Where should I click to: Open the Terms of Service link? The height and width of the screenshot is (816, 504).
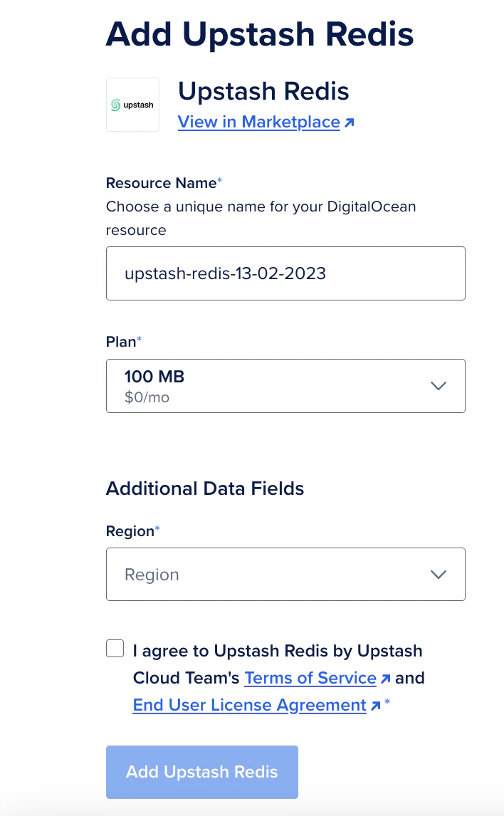tap(310, 678)
